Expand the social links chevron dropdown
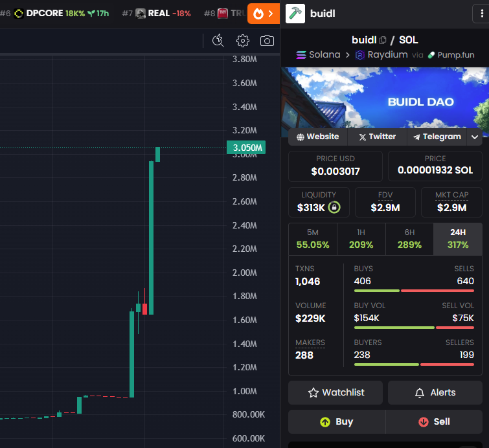The height and width of the screenshot is (448, 489). click(475, 137)
